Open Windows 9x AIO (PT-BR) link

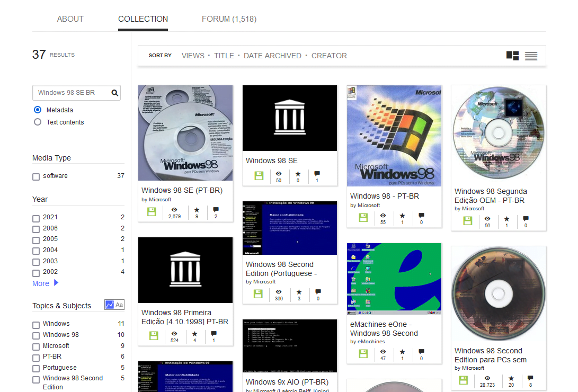coord(287,382)
